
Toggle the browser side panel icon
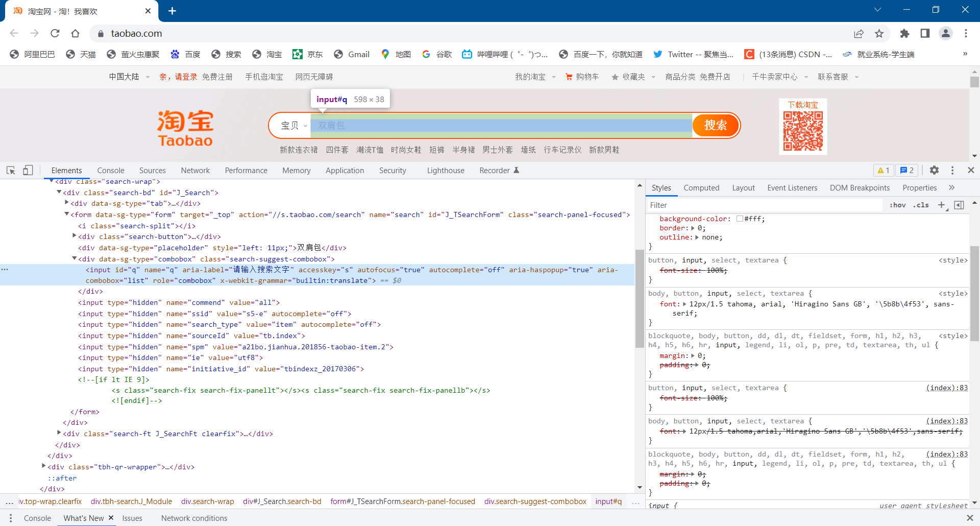925,33
